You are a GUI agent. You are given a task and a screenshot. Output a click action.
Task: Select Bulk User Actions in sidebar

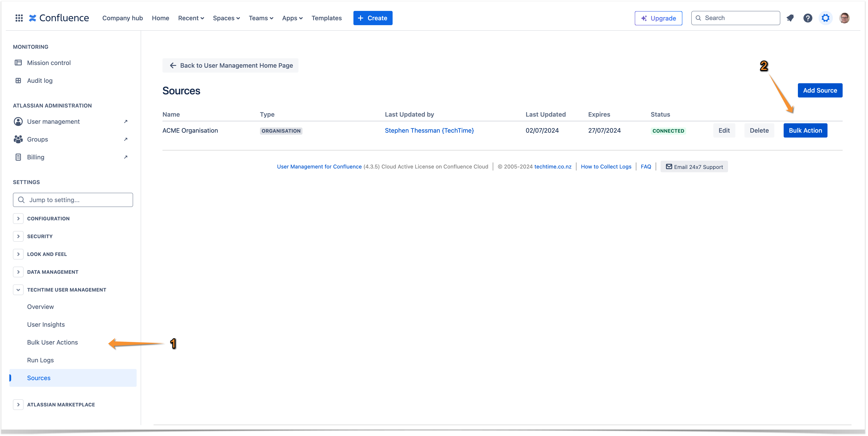[53, 342]
